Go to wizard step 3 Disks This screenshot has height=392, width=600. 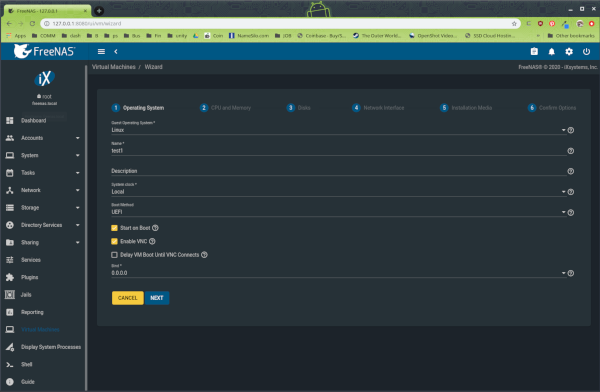(x=298, y=108)
